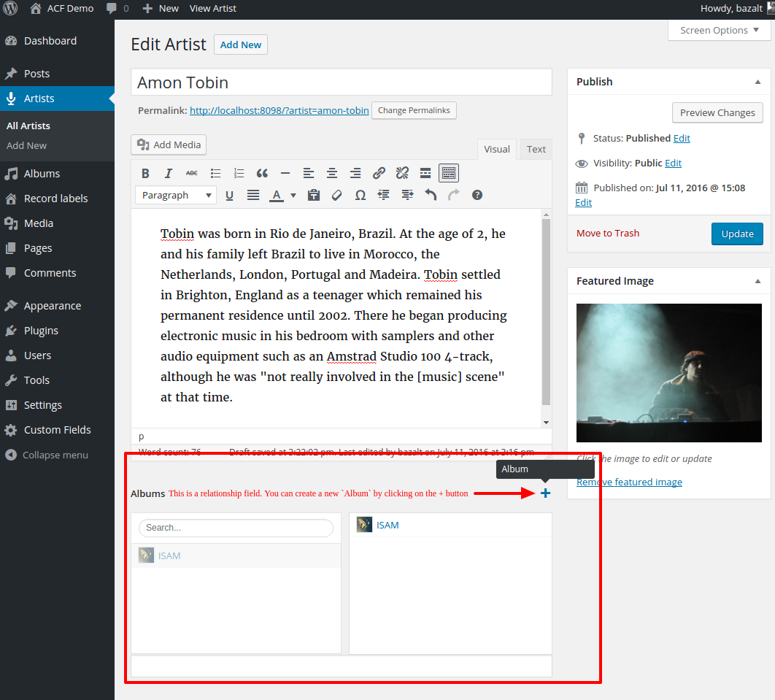The image size is (775, 700).
Task: Remove the featured image
Action: pyautogui.click(x=629, y=482)
